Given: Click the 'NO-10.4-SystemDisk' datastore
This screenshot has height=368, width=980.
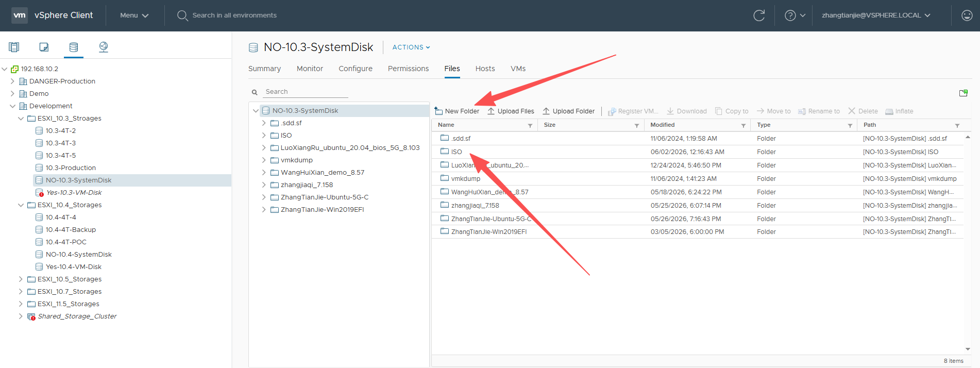Looking at the screenshot, I should [x=78, y=255].
